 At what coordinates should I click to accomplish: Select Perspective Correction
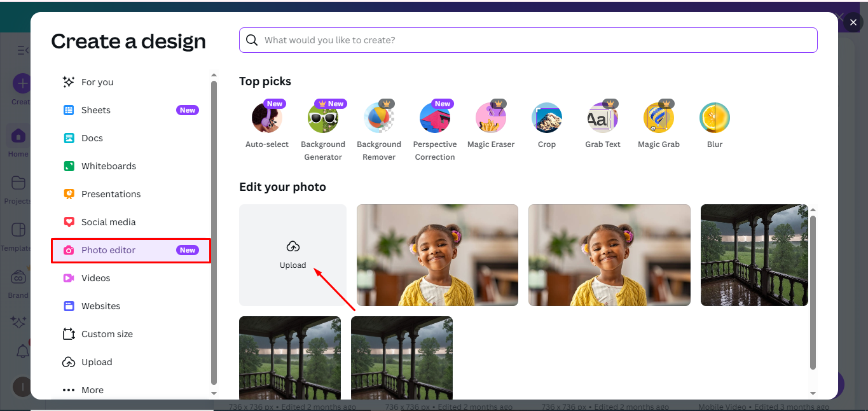click(434, 118)
